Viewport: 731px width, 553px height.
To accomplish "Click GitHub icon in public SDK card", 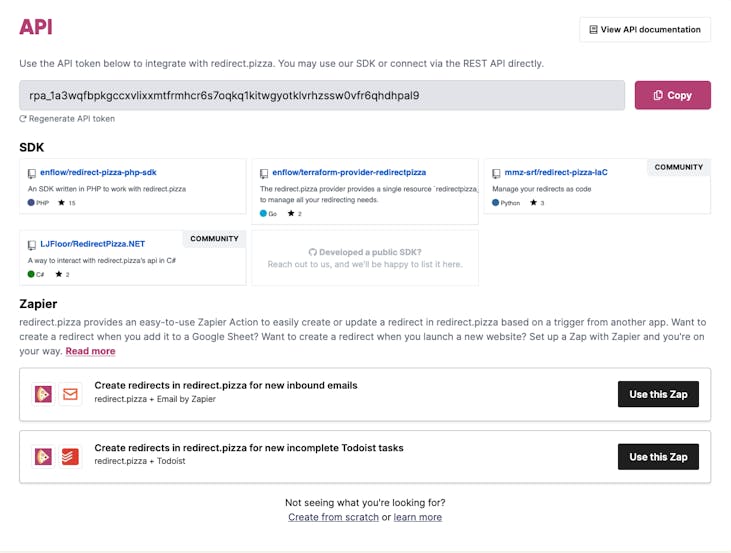I will click(x=312, y=252).
